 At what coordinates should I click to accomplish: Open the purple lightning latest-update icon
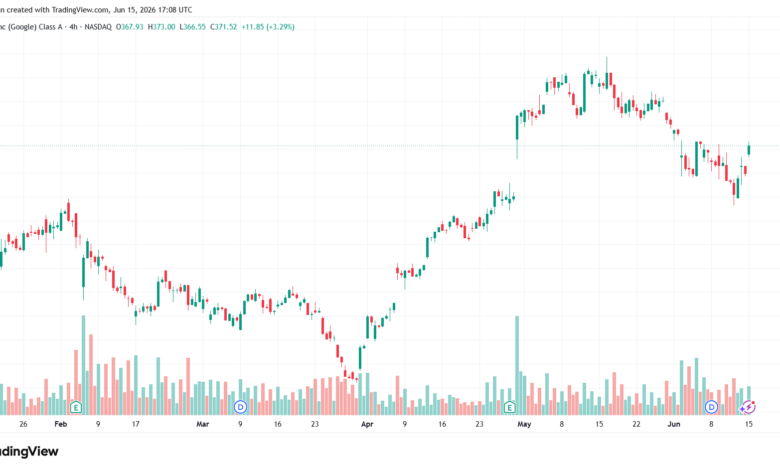748,407
